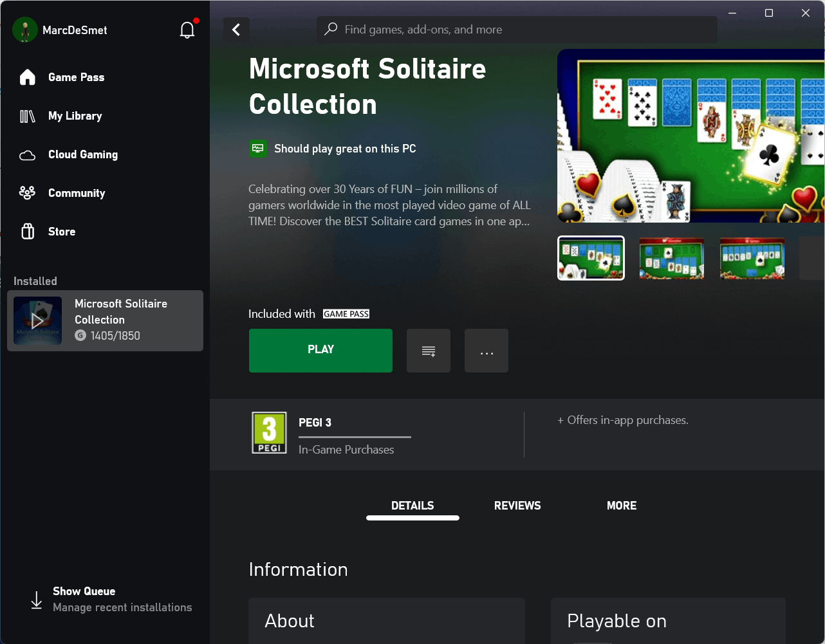Click in the Find games search field
This screenshot has width=825, height=644.
pyautogui.click(x=517, y=30)
